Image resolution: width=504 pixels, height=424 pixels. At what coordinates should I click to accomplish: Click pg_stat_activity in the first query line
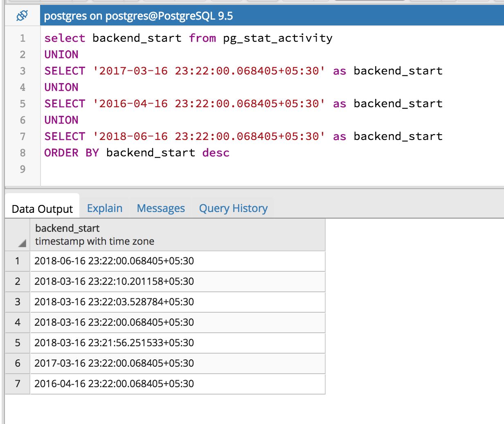pyautogui.click(x=277, y=38)
